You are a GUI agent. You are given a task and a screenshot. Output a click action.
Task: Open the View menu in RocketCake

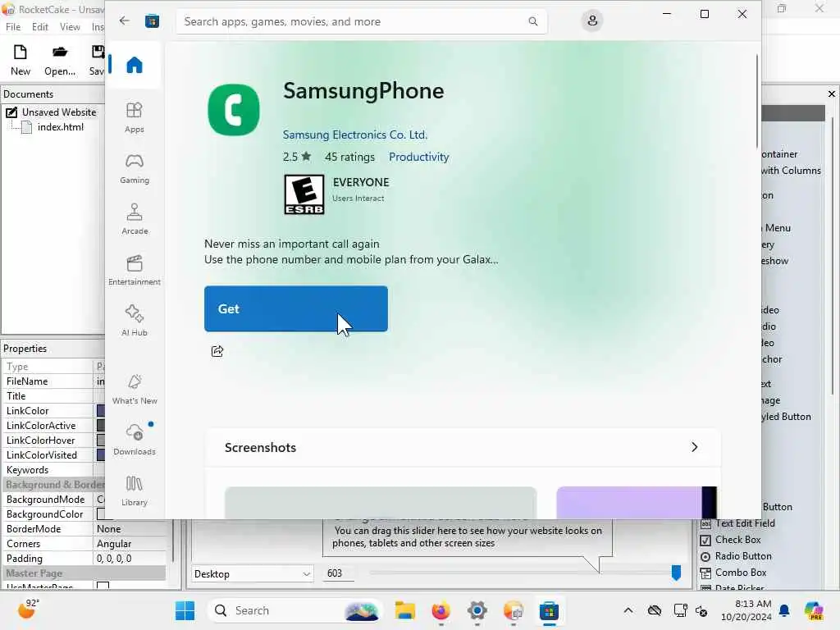[70, 27]
